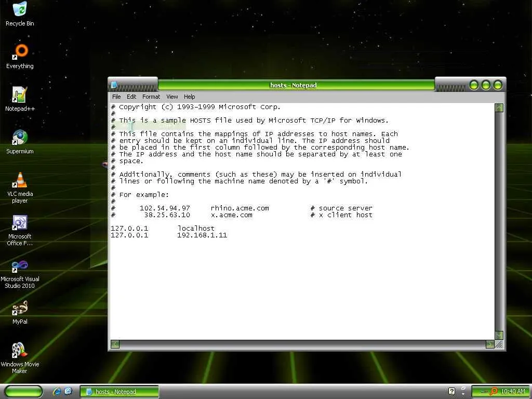Click the Everything magnifier tray icon
The width and height of the screenshot is (532, 399).
coord(494,391)
